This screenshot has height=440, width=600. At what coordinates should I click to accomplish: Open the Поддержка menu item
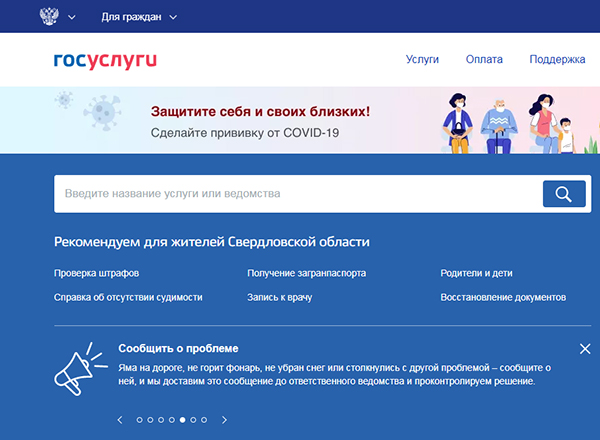557,59
